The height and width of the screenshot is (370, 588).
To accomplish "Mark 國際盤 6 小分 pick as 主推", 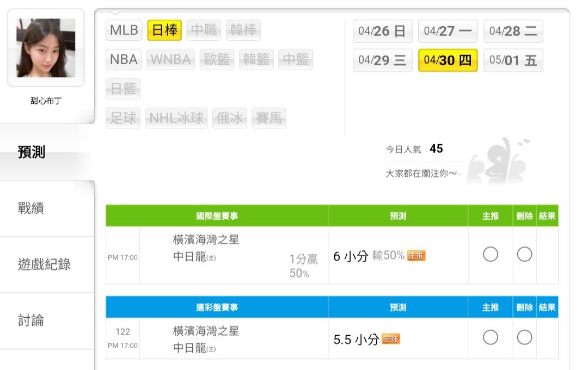I will (x=491, y=255).
